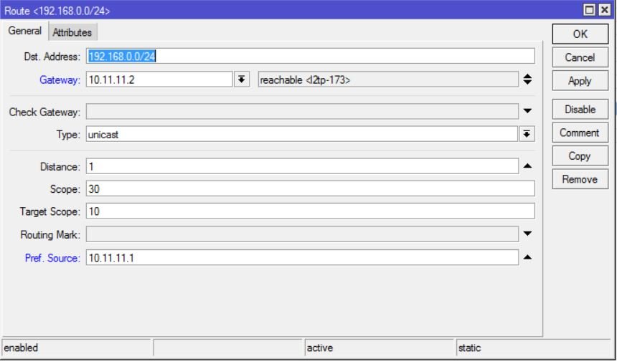The image size is (617, 364).
Task: Open the Type dropdown menu
Action: click(x=527, y=134)
